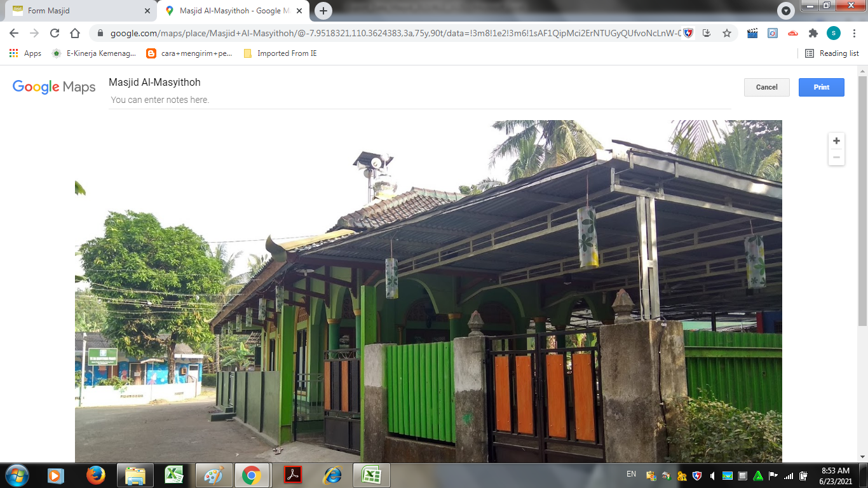Close the Masjid Al-Masyithoh tab
Viewport: 868px width, 488px height.
[x=299, y=11]
